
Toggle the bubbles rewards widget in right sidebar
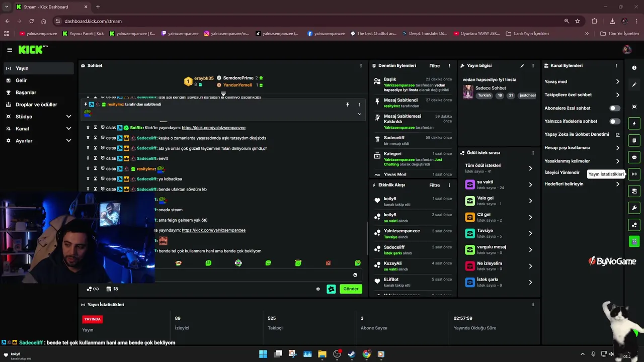click(634, 225)
